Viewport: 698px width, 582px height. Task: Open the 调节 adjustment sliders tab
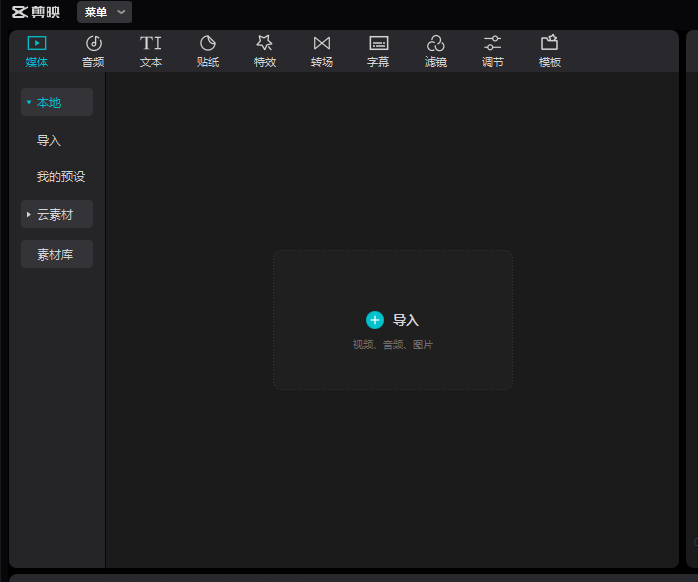click(x=492, y=43)
